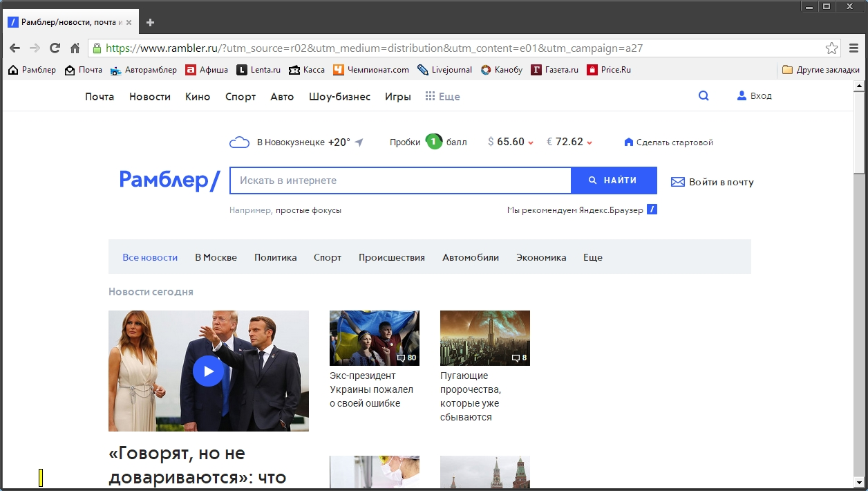Switch to the В Москве news tab

(216, 257)
